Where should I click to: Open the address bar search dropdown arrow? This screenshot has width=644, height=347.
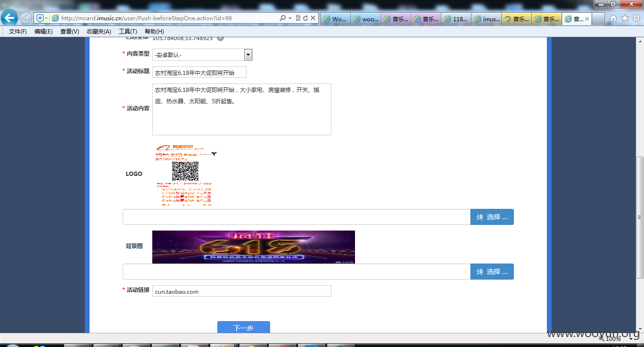click(290, 18)
